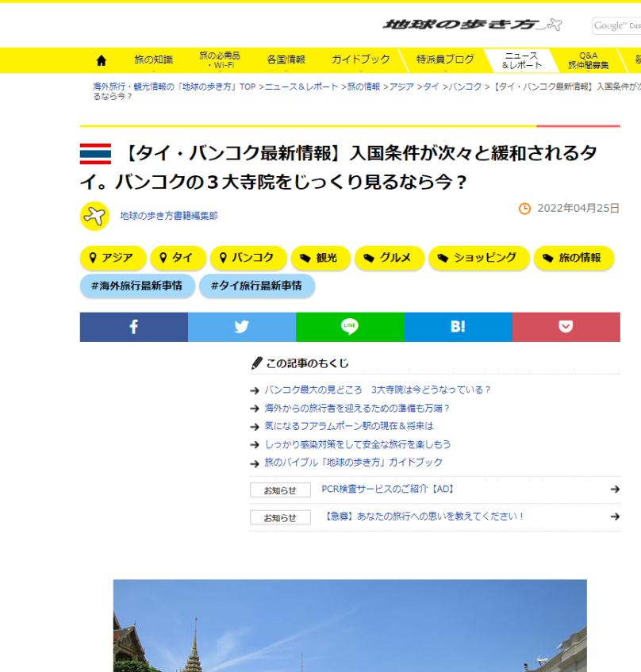
Task: Open PCR検査サービスのご紹介 notice
Action: click(387, 490)
